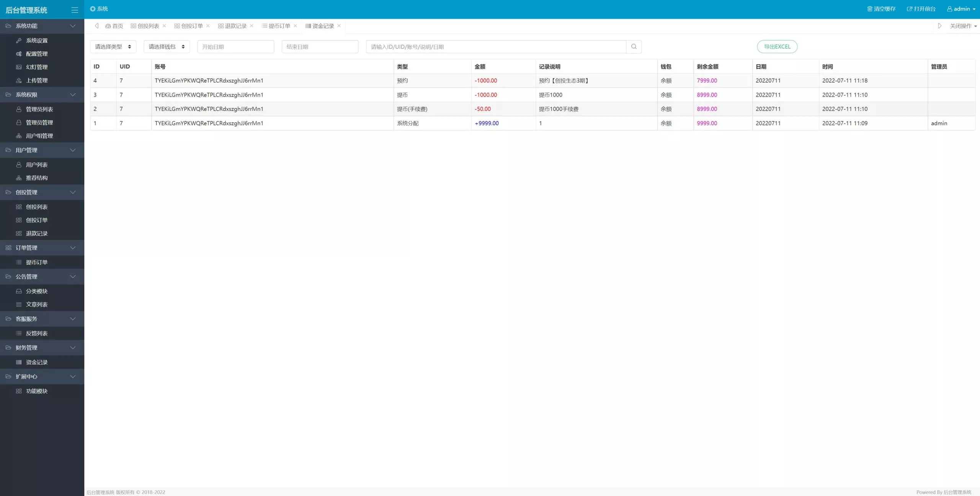The image size is (980, 496).
Task: Open the 请选择钱包 dropdown
Action: point(167,47)
